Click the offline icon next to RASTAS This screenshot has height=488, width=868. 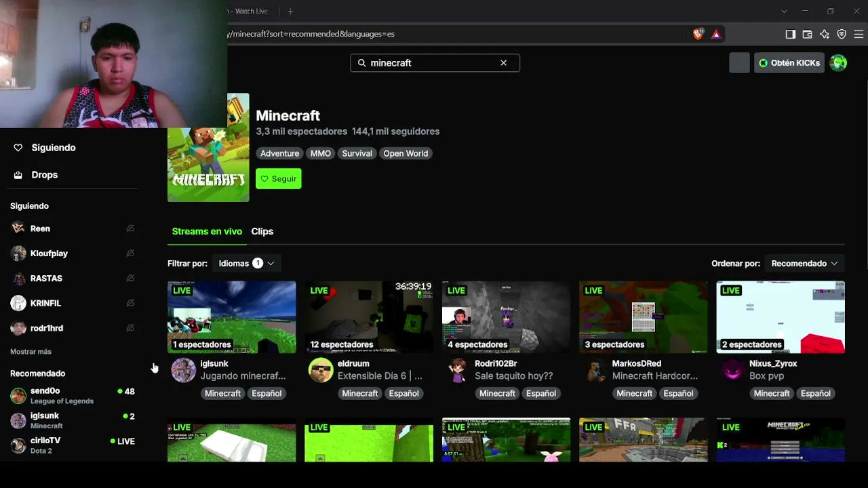(130, 279)
